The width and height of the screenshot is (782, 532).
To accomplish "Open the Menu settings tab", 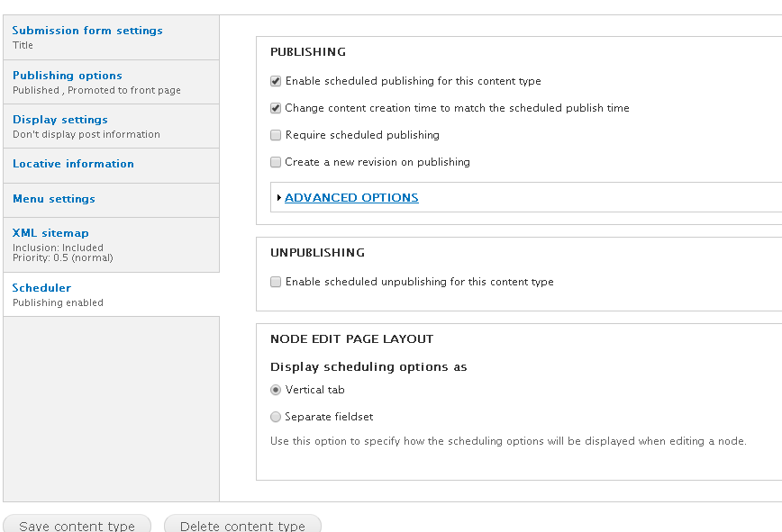I will (111, 200).
